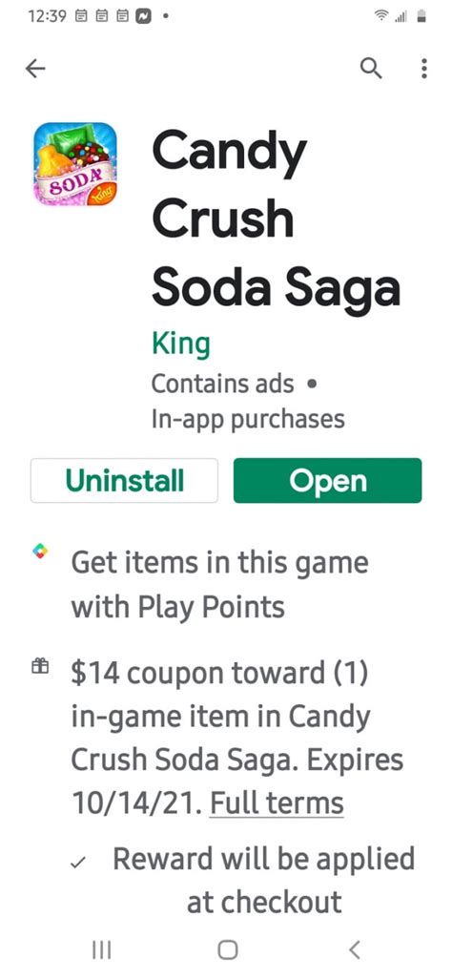Click the Play Points diamond icon
The image size is (452, 980).
point(39,552)
